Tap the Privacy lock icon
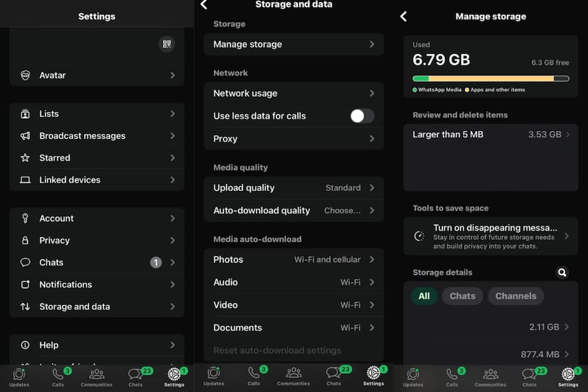The image size is (588, 392). pos(25,240)
